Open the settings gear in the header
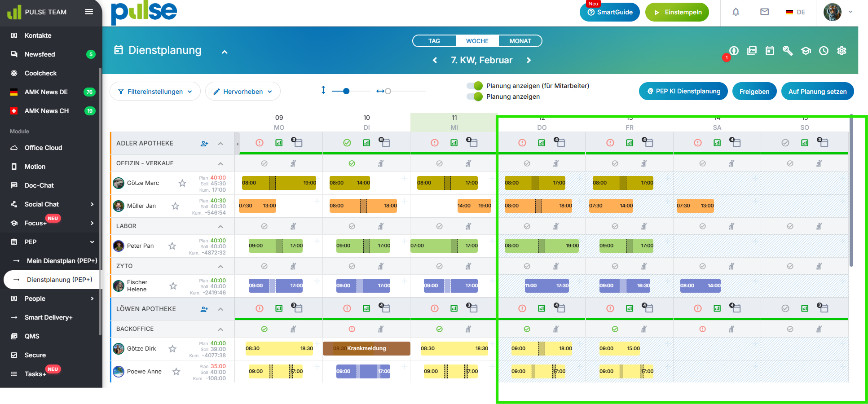 coord(842,51)
